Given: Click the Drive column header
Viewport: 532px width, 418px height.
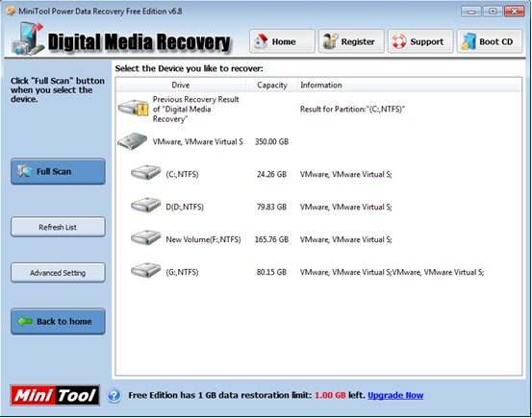Looking at the screenshot, I should pos(181,86).
